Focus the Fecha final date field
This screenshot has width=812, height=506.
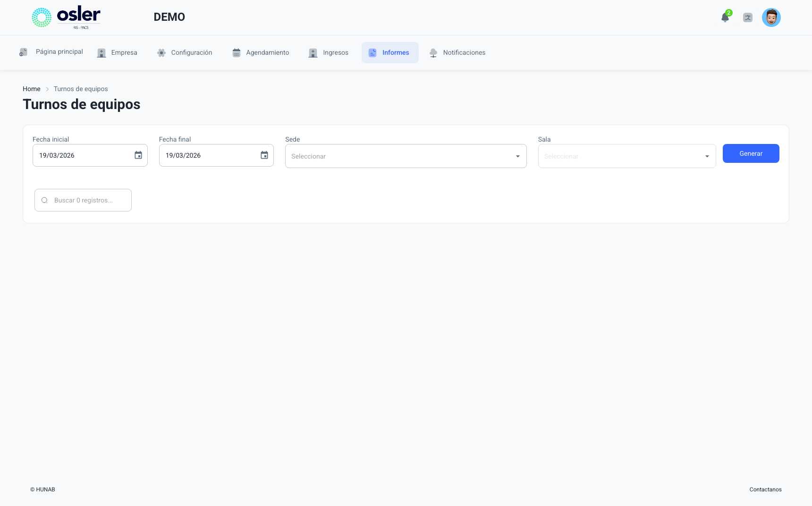click(216, 155)
